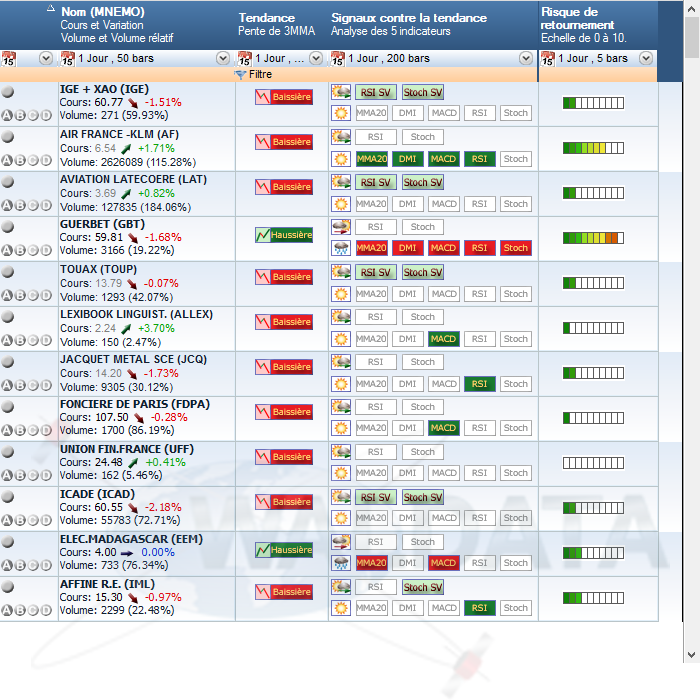The width and height of the screenshot is (700, 700).
Task: Click Stoch SV signal for AVIATION LATECOERE
Action: pyautogui.click(x=423, y=183)
